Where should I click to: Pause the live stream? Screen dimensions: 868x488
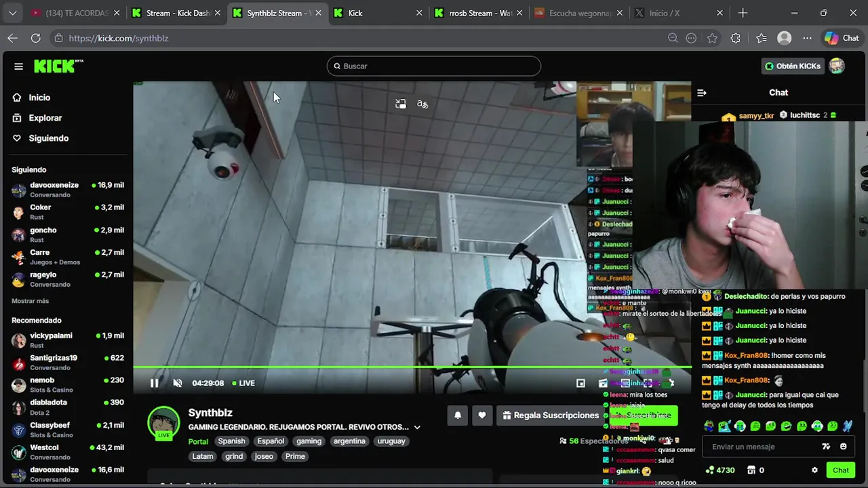pos(155,383)
